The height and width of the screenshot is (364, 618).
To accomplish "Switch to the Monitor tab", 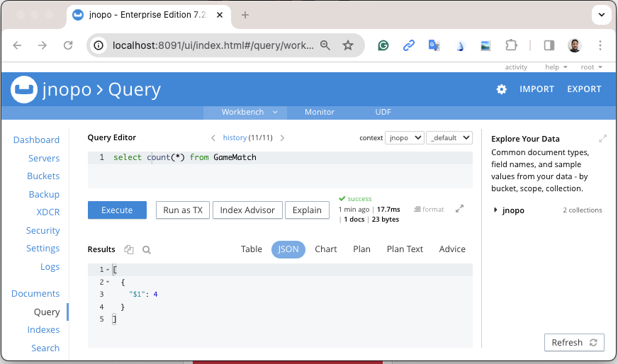I will pos(319,113).
